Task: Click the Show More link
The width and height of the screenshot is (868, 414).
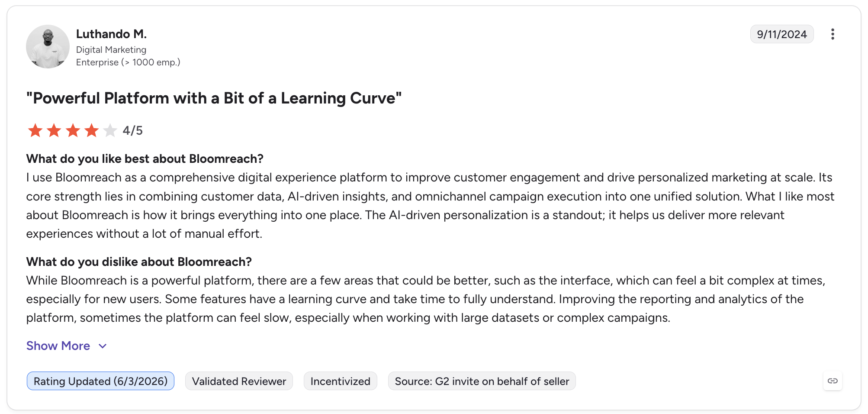Action: click(58, 346)
